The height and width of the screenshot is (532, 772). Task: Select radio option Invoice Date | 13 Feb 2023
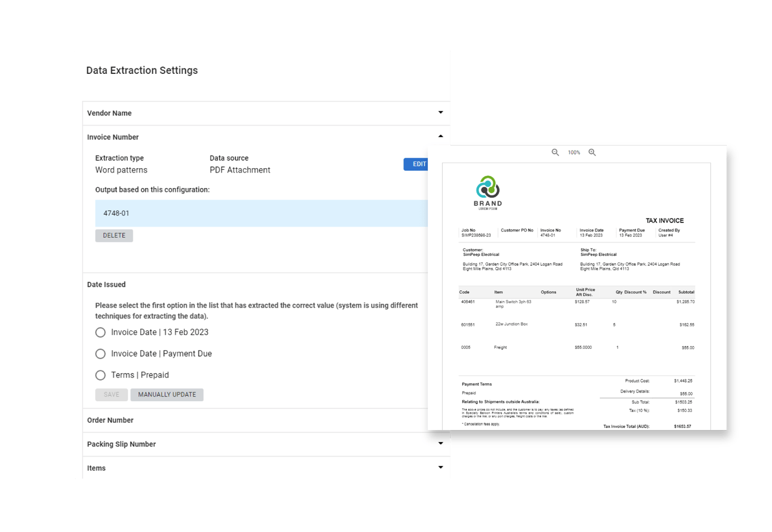click(x=100, y=332)
